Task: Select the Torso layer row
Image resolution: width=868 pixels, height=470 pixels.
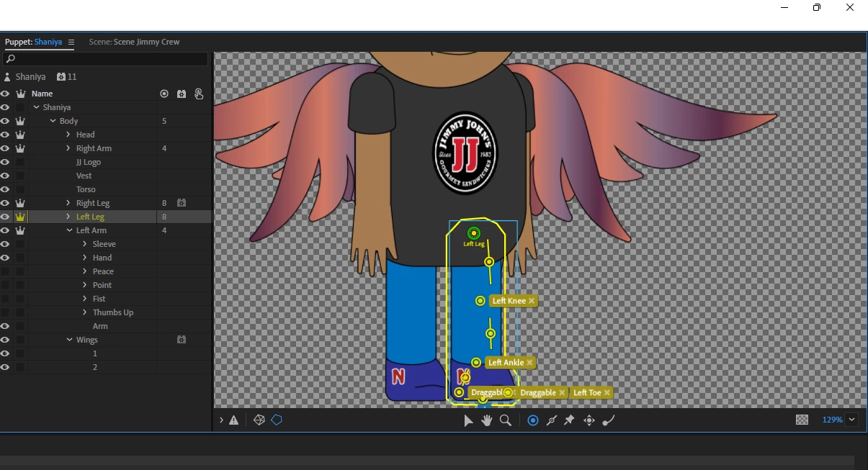Action: click(106, 189)
